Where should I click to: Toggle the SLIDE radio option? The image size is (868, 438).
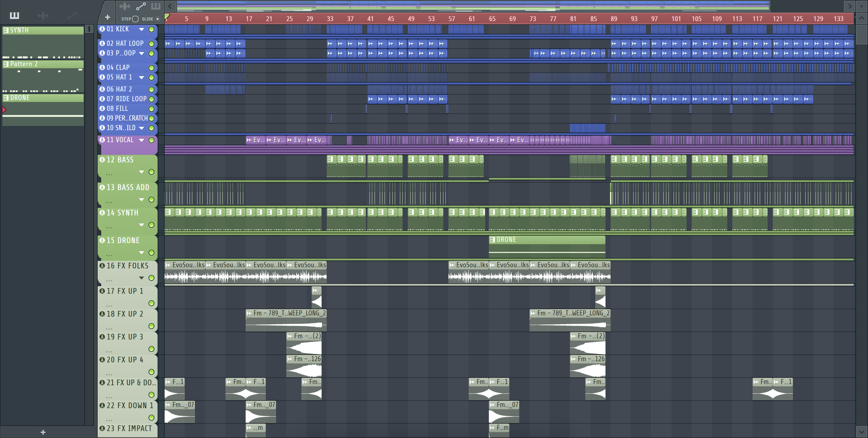(157, 19)
